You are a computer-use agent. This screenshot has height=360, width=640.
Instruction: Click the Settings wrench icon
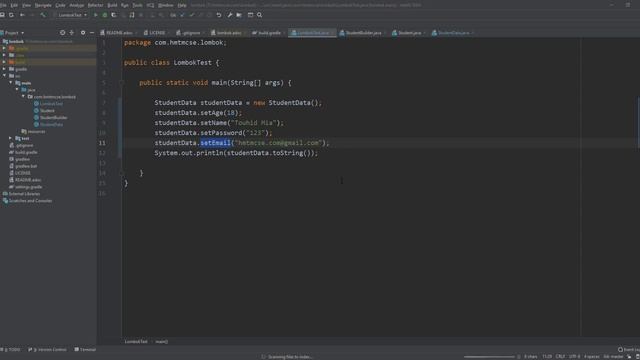tap(230, 15)
